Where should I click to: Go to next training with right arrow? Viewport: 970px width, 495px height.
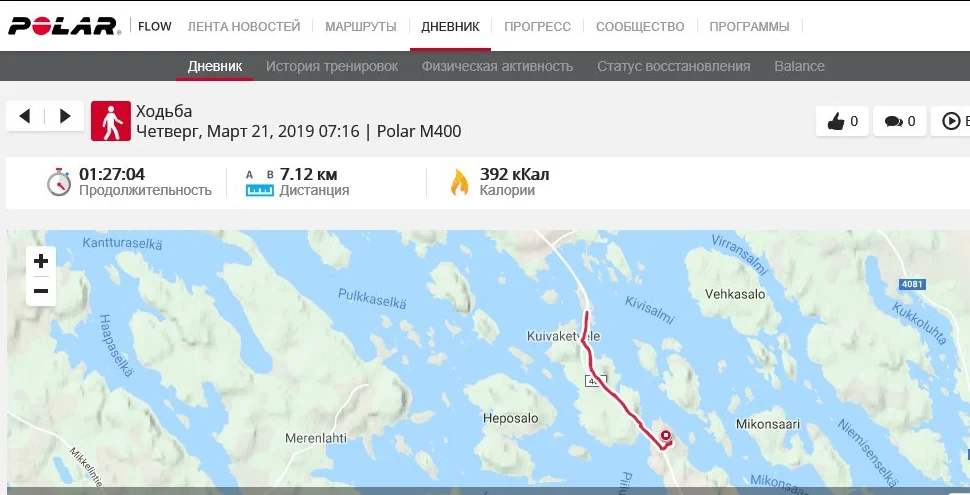pyautogui.click(x=64, y=116)
